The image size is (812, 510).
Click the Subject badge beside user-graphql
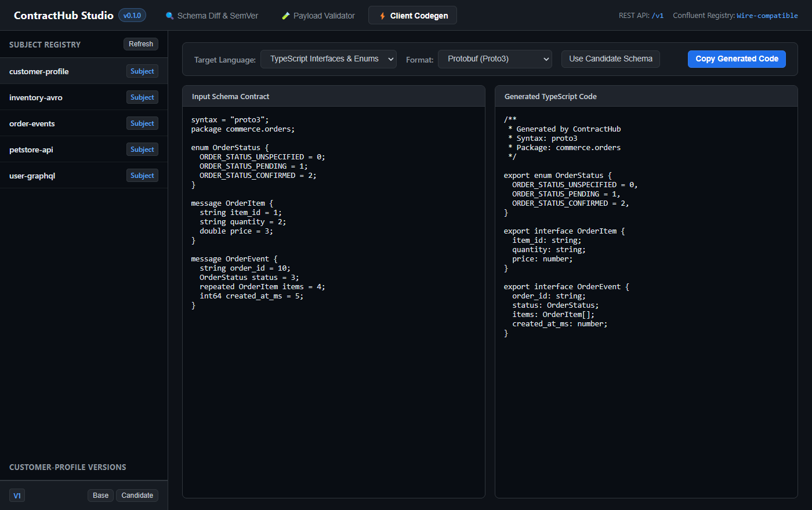(x=142, y=176)
